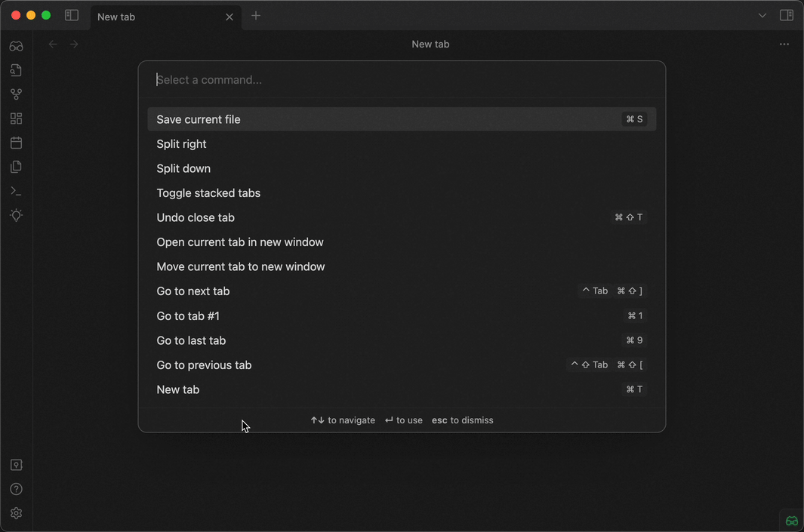Choose Split right command
Screen dimensions: 804x532
coord(402,144)
